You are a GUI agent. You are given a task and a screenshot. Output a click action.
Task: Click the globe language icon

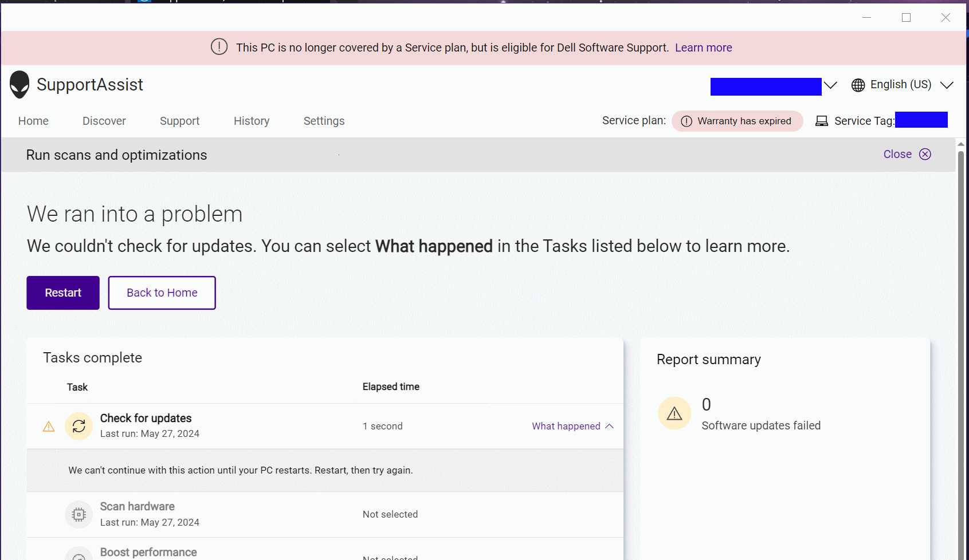coord(858,85)
